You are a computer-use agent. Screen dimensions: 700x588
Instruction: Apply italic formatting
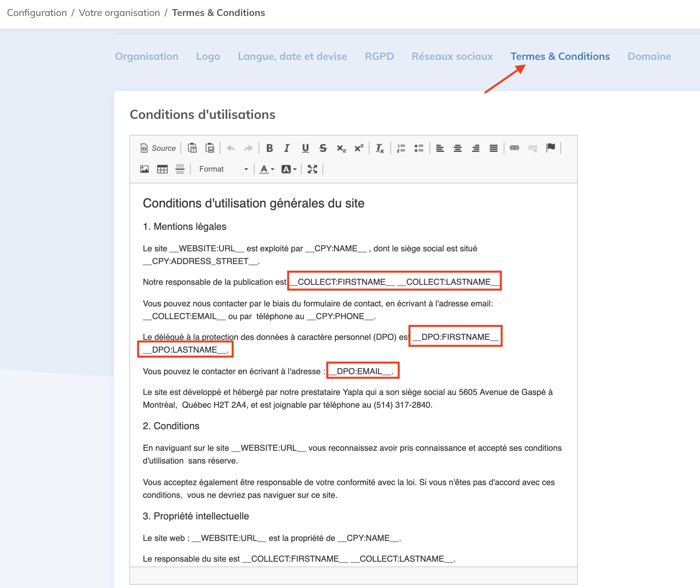click(x=287, y=148)
